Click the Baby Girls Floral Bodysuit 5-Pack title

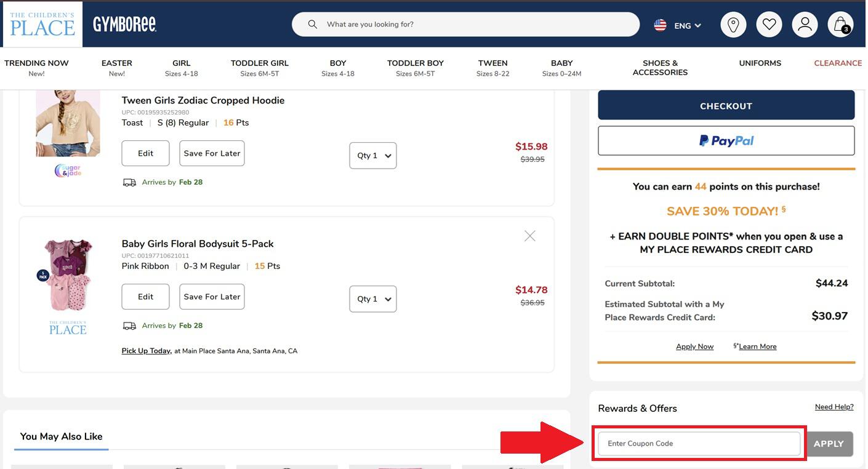[198, 244]
